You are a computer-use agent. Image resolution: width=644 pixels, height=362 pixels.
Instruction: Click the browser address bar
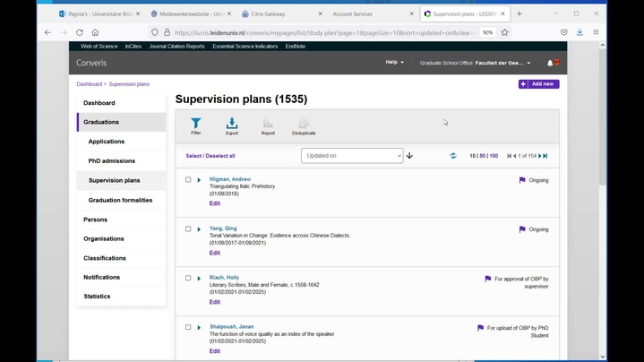322,32
